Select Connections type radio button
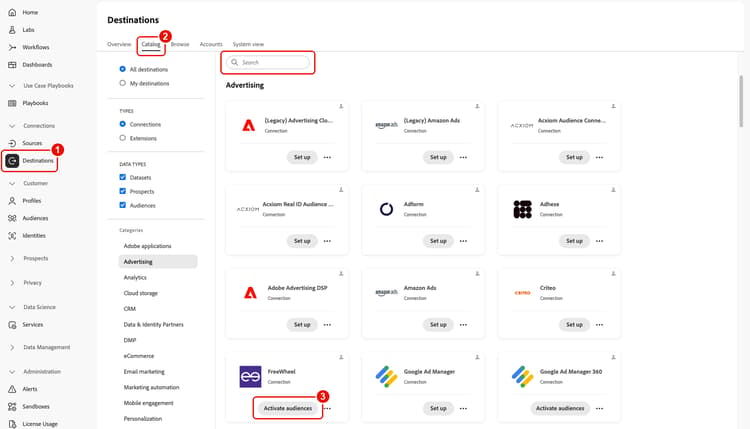Viewport: 750px width, 429px height. tap(122, 124)
